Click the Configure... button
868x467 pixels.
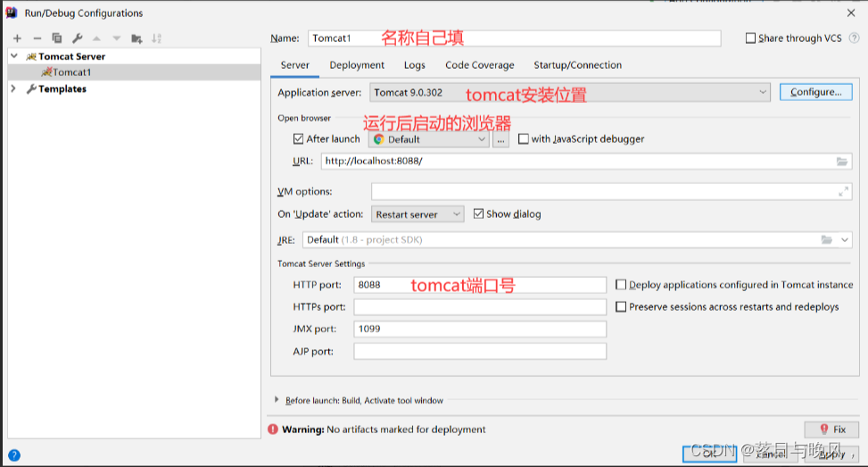click(816, 92)
